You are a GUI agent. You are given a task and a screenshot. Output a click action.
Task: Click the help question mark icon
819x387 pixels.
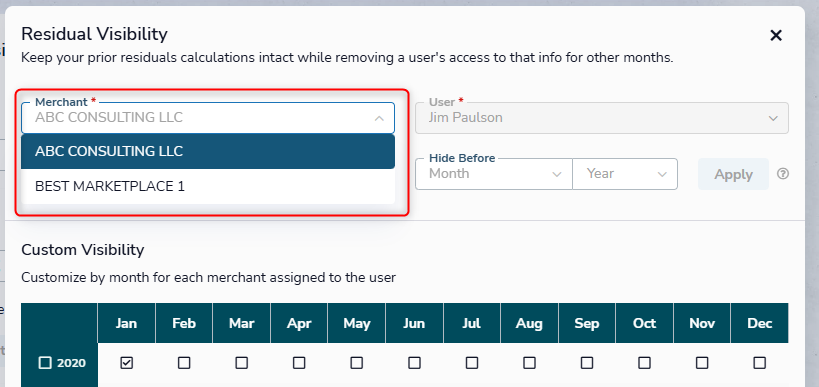click(x=782, y=174)
